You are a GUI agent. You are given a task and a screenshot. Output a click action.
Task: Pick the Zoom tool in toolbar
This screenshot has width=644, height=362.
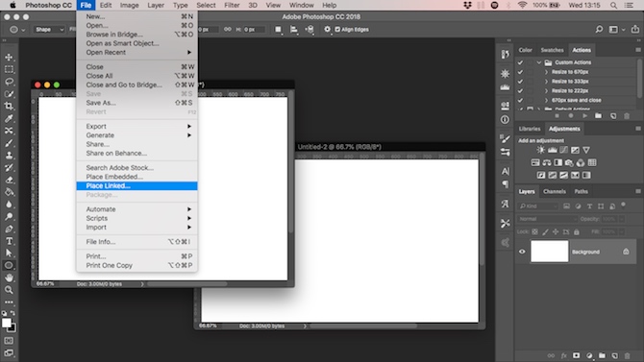[9, 290]
